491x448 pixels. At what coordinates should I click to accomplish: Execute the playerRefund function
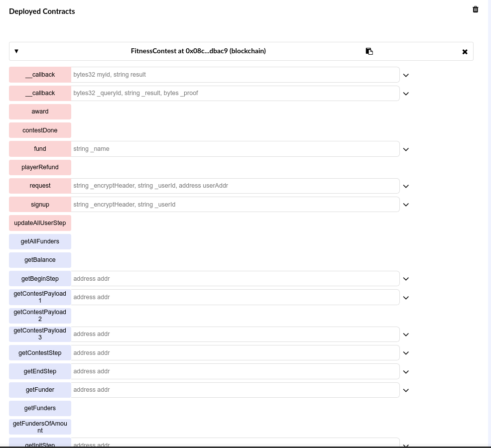point(40,167)
